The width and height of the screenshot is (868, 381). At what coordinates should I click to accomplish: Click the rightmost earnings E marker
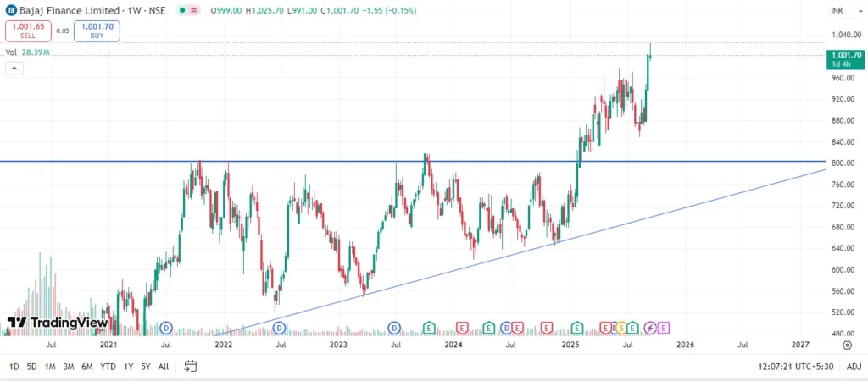(x=664, y=328)
